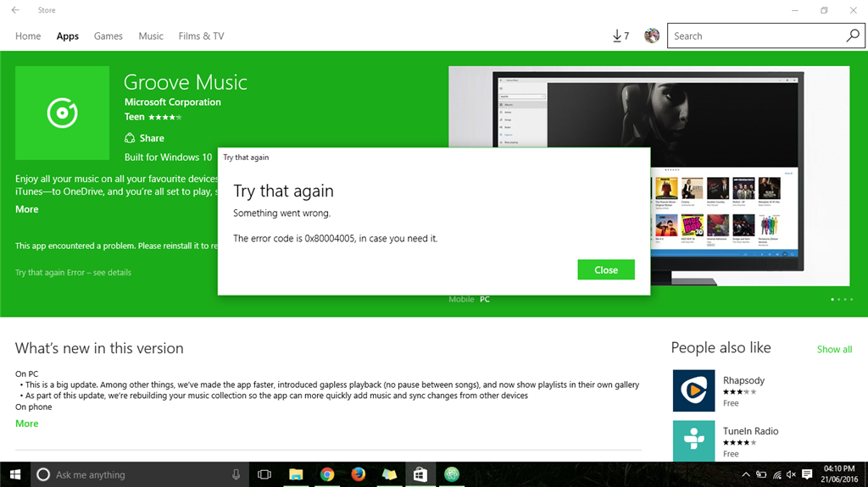Click the search magnifier icon
The image size is (868, 487).
click(x=853, y=36)
